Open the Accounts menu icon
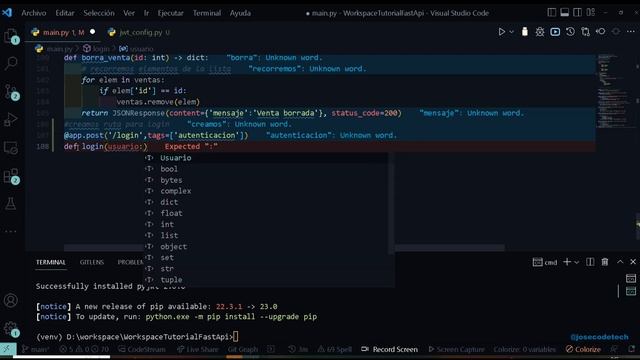 pos(11,300)
